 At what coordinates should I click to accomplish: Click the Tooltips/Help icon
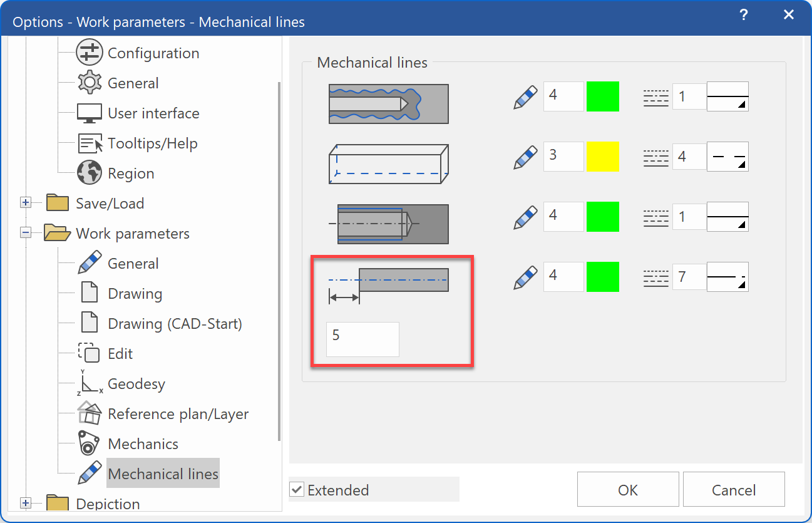pyautogui.click(x=89, y=143)
